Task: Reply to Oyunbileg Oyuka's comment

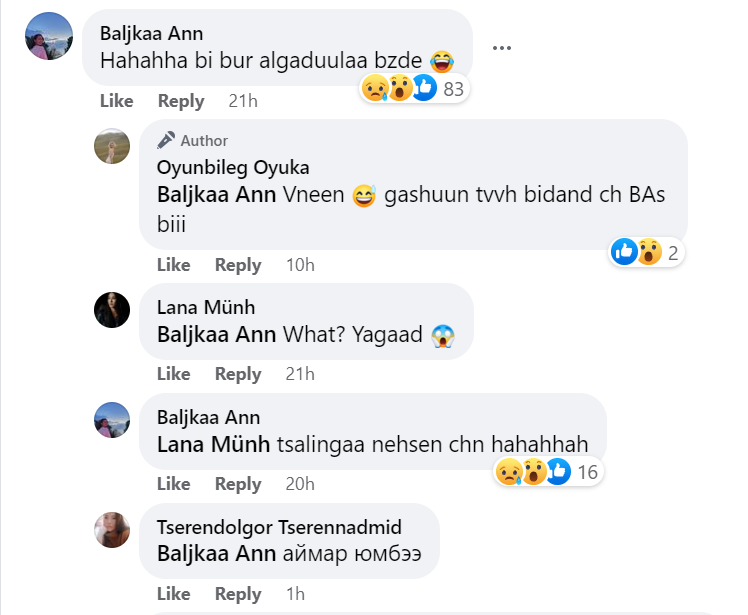Action: (238, 265)
